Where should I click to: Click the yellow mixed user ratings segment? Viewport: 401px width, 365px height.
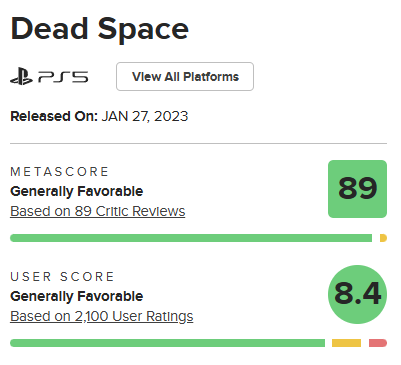coord(346,343)
